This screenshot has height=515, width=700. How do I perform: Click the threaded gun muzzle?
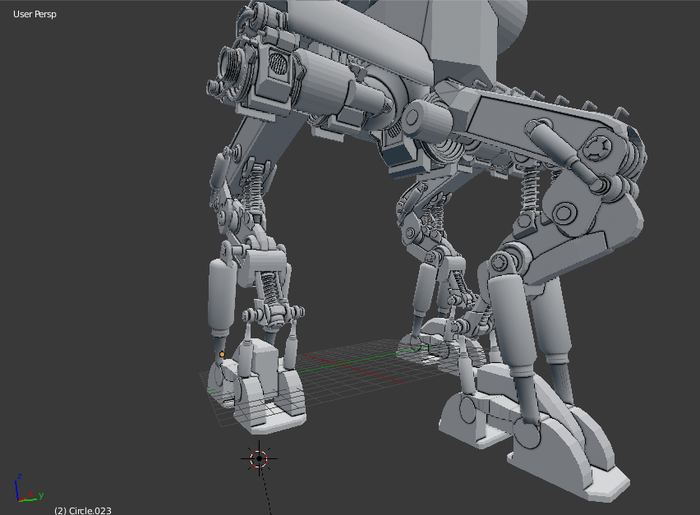tap(233, 68)
